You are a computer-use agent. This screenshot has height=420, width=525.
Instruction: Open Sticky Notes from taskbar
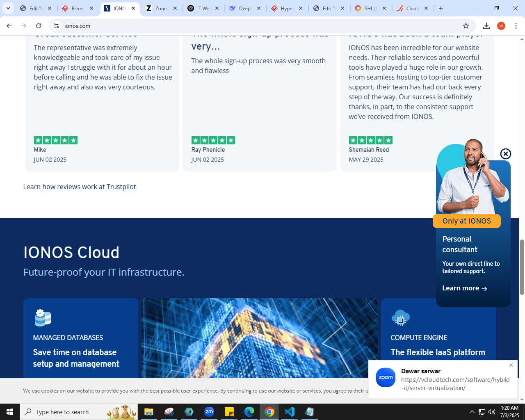pyautogui.click(x=229, y=412)
